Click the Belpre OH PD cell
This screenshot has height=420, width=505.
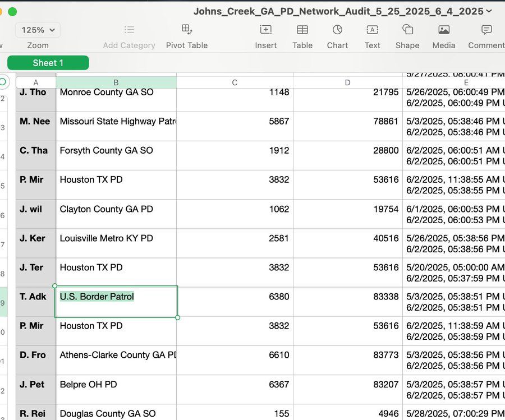click(x=116, y=389)
